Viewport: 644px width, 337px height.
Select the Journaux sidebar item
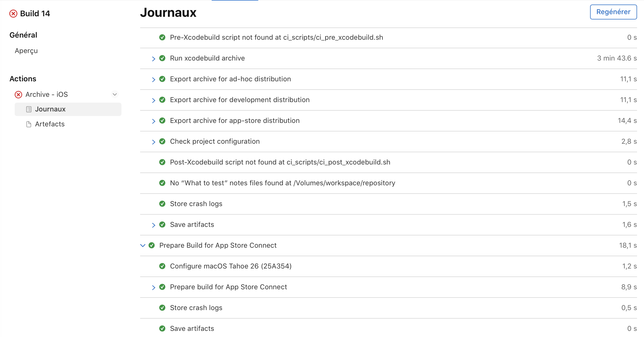[x=50, y=109]
